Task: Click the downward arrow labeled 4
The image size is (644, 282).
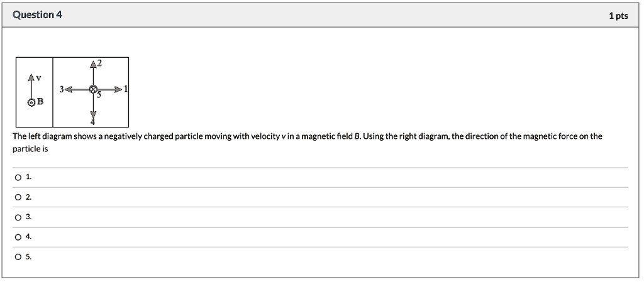Action: coord(93,106)
